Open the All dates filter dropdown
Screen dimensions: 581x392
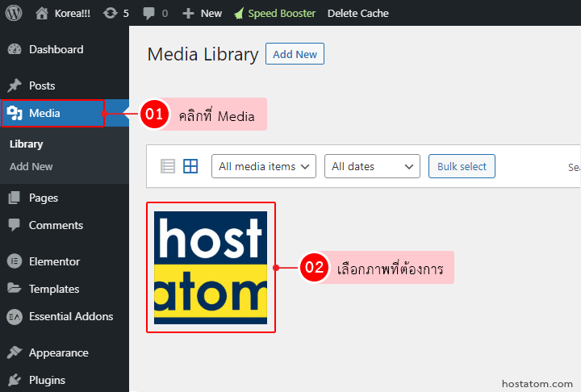[x=372, y=166]
